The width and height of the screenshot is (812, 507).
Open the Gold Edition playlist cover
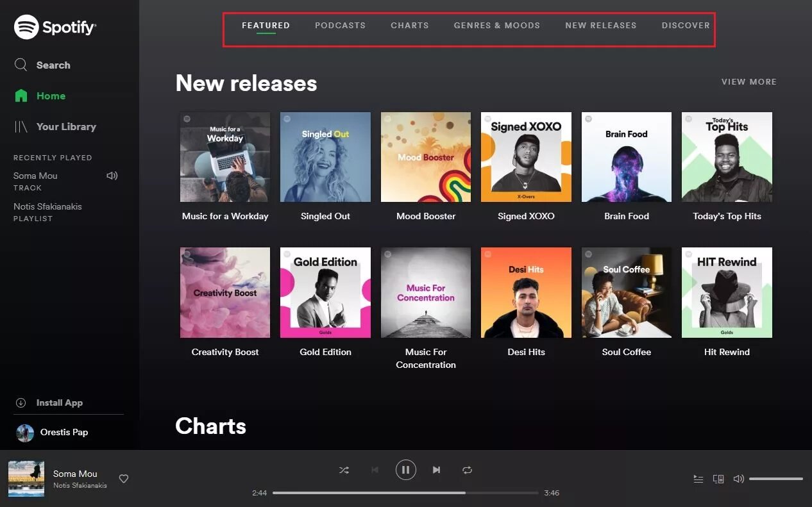pyautogui.click(x=325, y=292)
